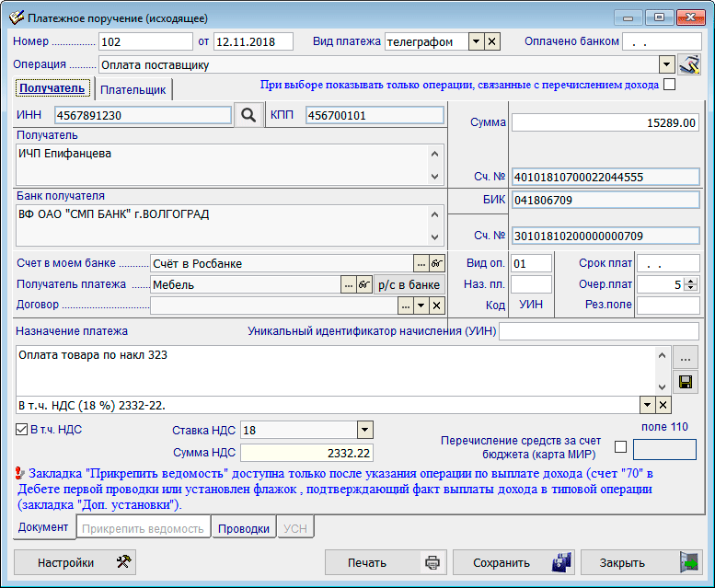
Task: View details glasses icon for Мебель recipient
Action: 363,285
